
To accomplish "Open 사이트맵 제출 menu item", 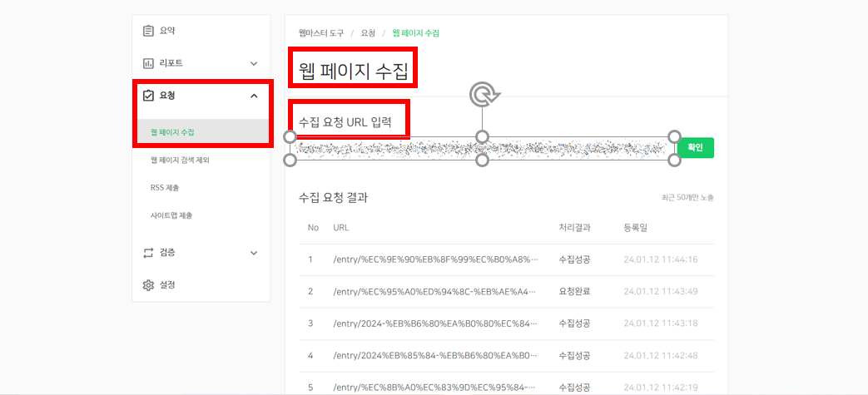I will point(171,215).
